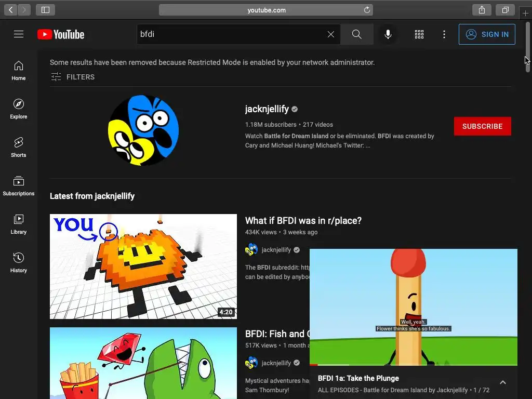Go forward with Safari forward arrow
This screenshot has height=399, width=532.
24,10
